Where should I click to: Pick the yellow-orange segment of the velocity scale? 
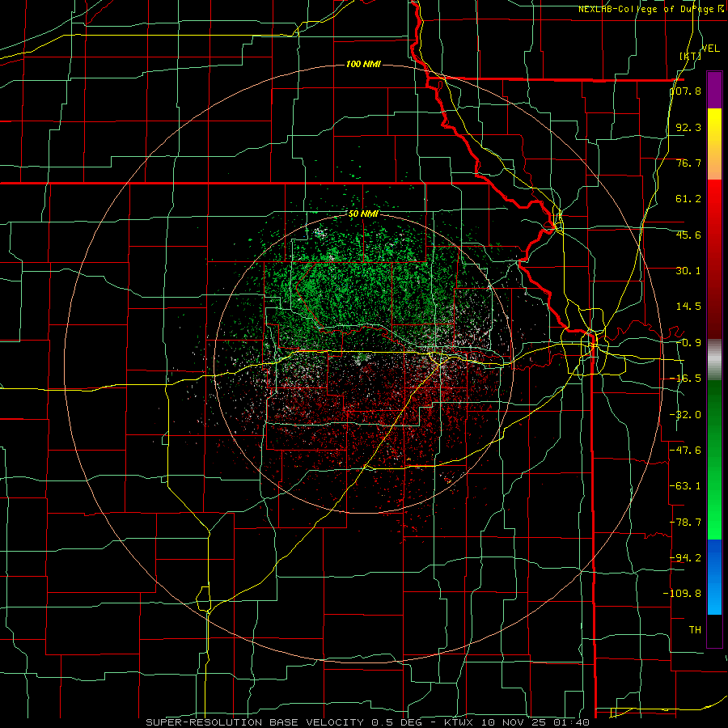point(714,144)
